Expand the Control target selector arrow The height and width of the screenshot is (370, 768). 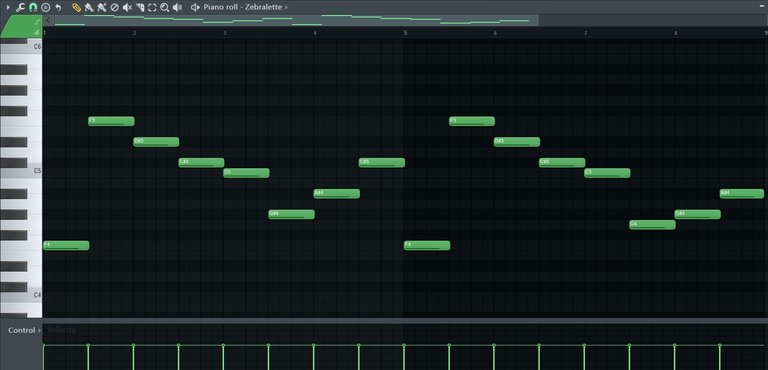click(x=39, y=330)
